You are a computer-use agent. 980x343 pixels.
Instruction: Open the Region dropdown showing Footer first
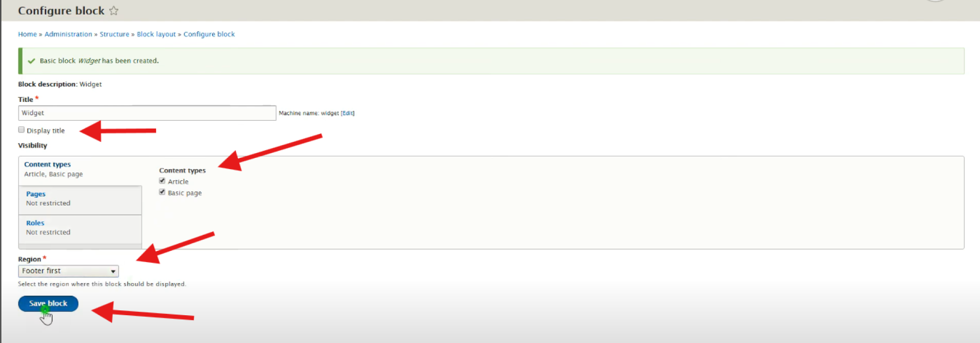pos(68,271)
